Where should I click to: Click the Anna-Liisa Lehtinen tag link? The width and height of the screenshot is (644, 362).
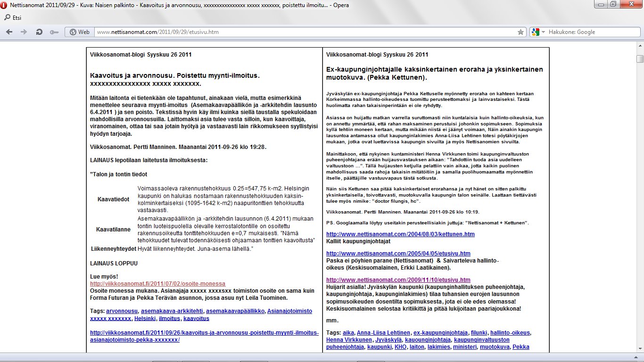tap(383, 333)
